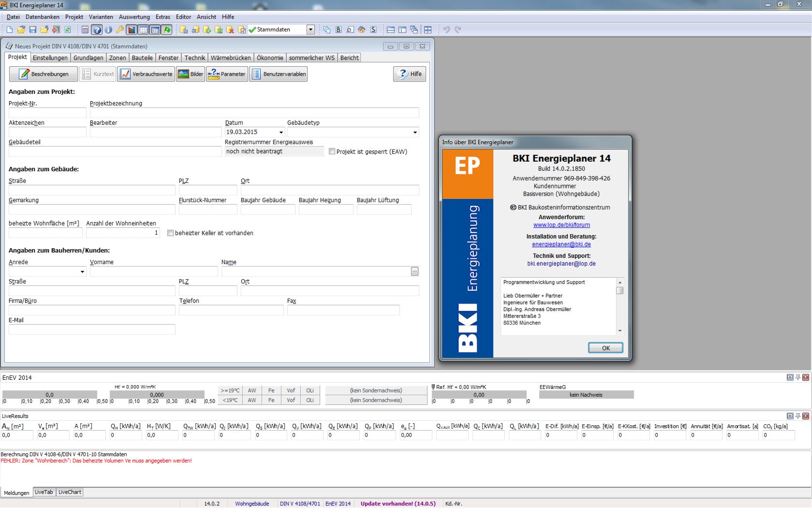The width and height of the screenshot is (812, 508).
Task: Click the Beschreibungen button
Action: click(44, 74)
